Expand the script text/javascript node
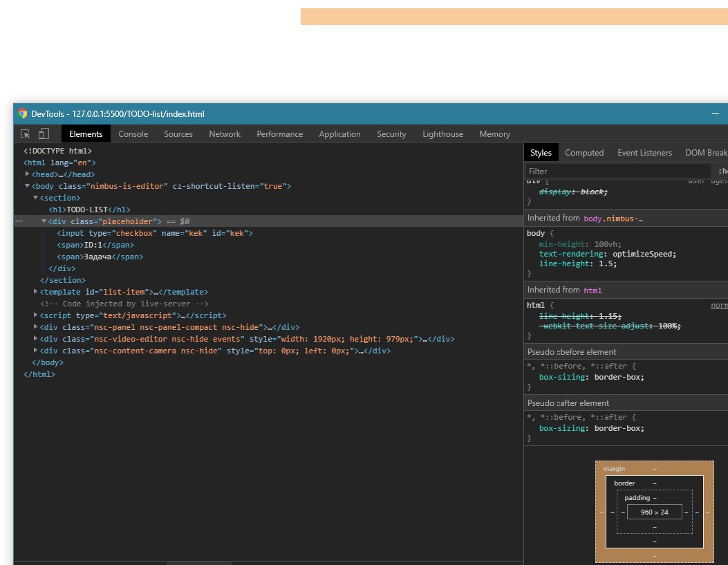 pos(36,315)
